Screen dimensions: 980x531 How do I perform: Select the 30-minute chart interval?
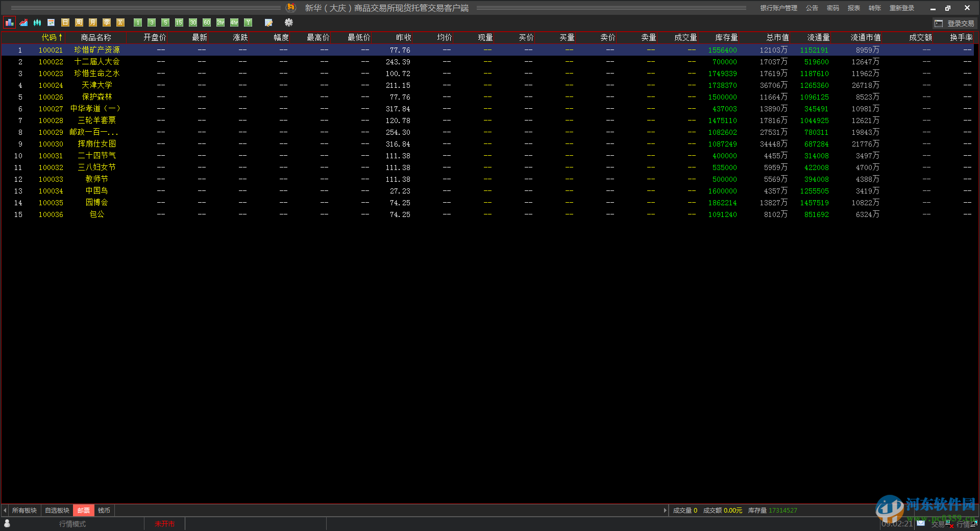[193, 22]
